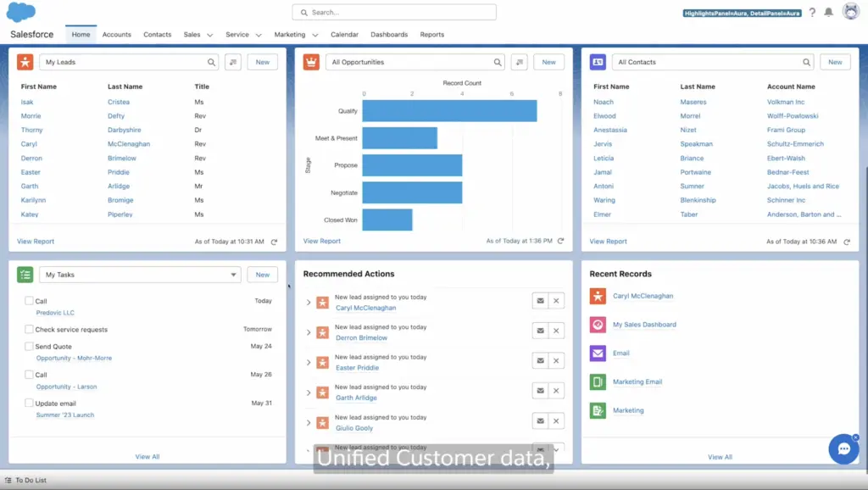Create a New task

(x=263, y=275)
